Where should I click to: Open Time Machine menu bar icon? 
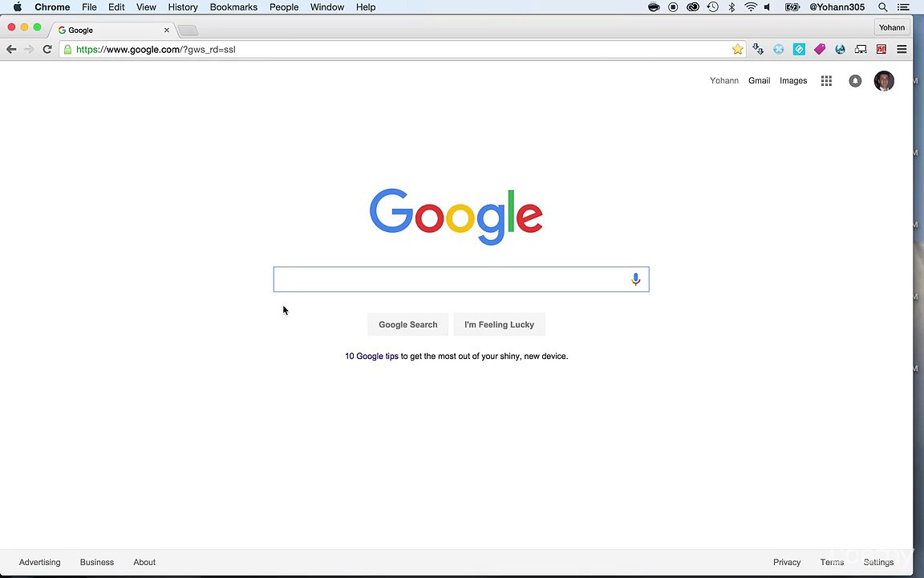pyautogui.click(x=712, y=7)
